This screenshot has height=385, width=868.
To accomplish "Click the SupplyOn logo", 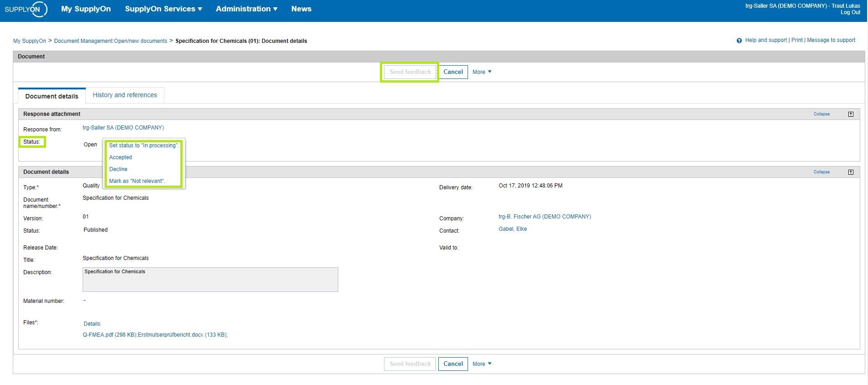I will [x=26, y=9].
